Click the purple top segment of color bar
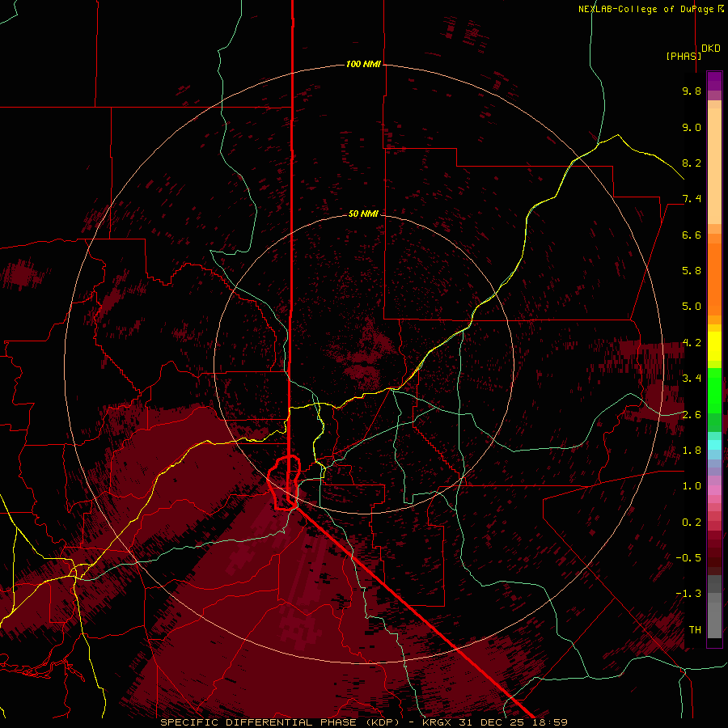This screenshot has width=728, height=728. tap(714, 82)
